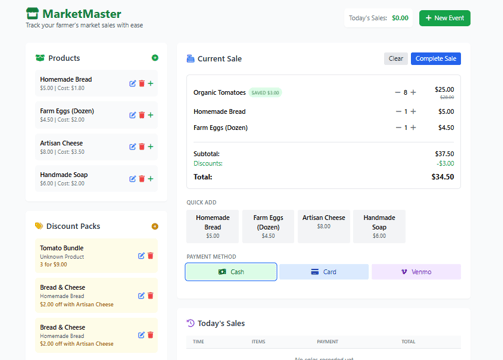Click the Organic Tomatoes line item name
503x360 pixels.
(x=219, y=92)
